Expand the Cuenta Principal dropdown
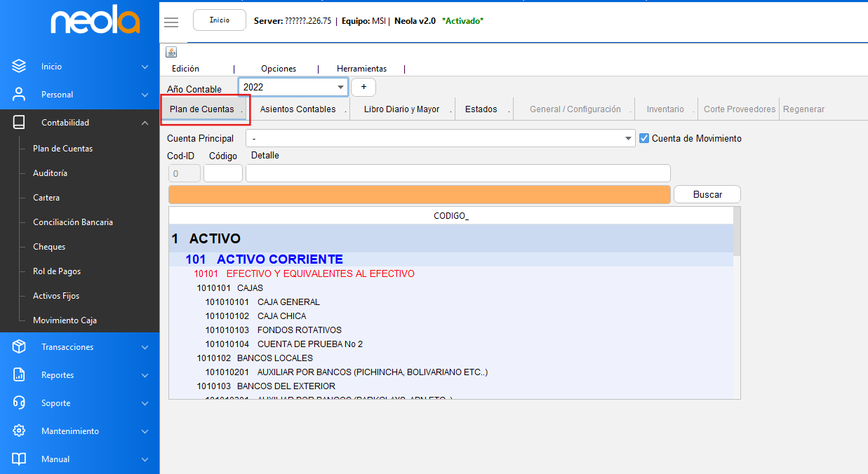Viewport: 868px width, 474px height. coord(628,139)
